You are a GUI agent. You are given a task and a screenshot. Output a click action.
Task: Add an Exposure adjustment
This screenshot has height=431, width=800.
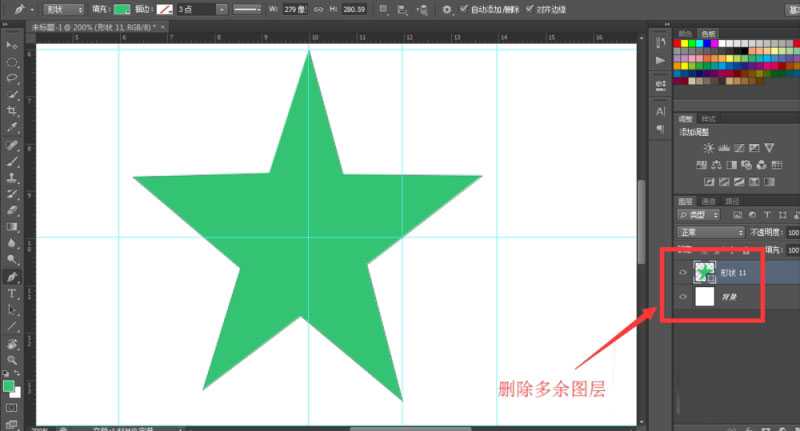(x=754, y=148)
